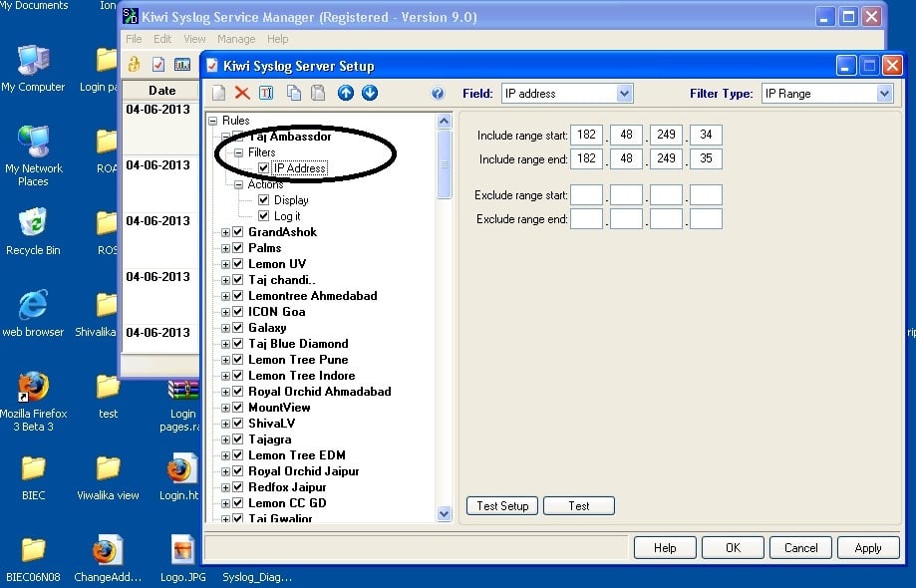This screenshot has width=916, height=588.
Task: Uncheck the Log it action checkbox
Action: coord(263,216)
